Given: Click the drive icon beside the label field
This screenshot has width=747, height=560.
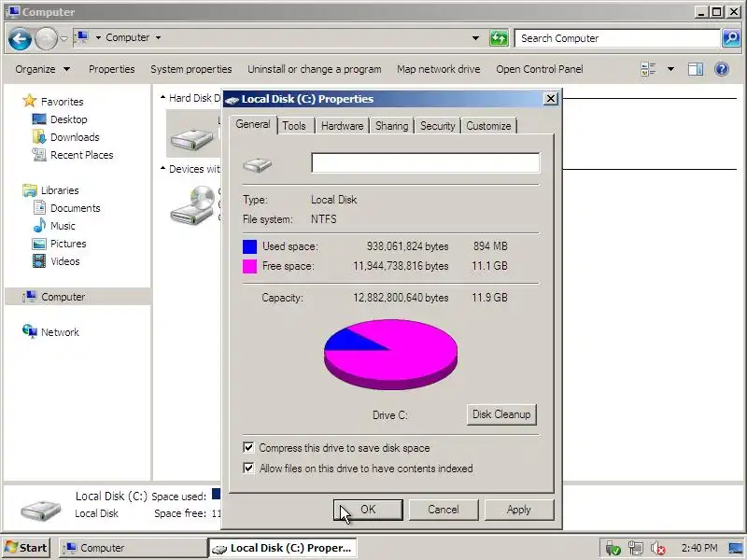Looking at the screenshot, I should point(258,165).
